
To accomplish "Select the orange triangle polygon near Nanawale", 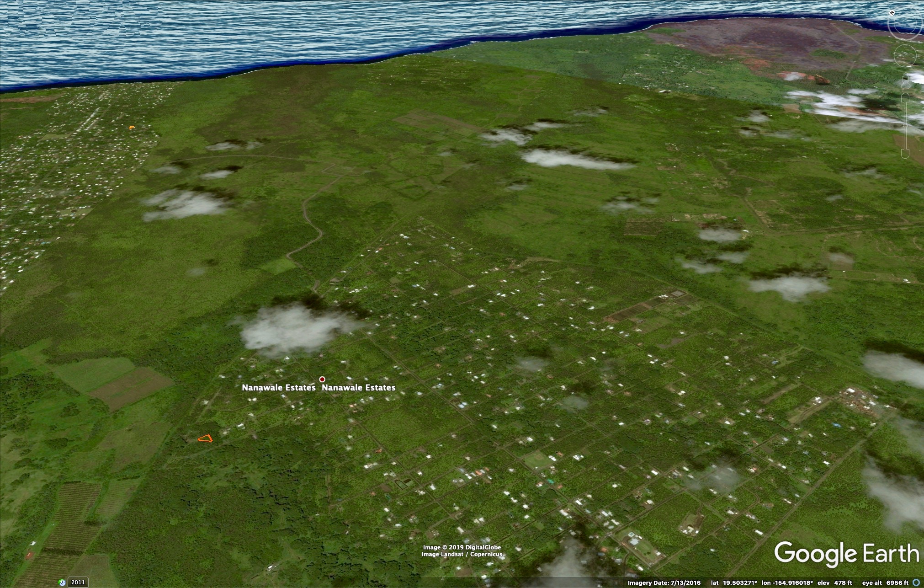I will [x=206, y=438].
